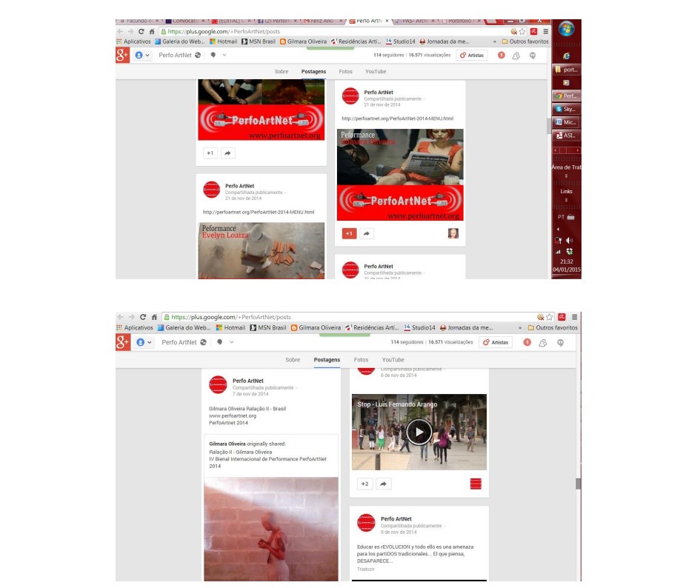Image resolution: width=700 pixels, height=588 pixels.
Task: Expand the Links toolbar chevron on taskbar
Action: pyautogui.click(x=567, y=200)
